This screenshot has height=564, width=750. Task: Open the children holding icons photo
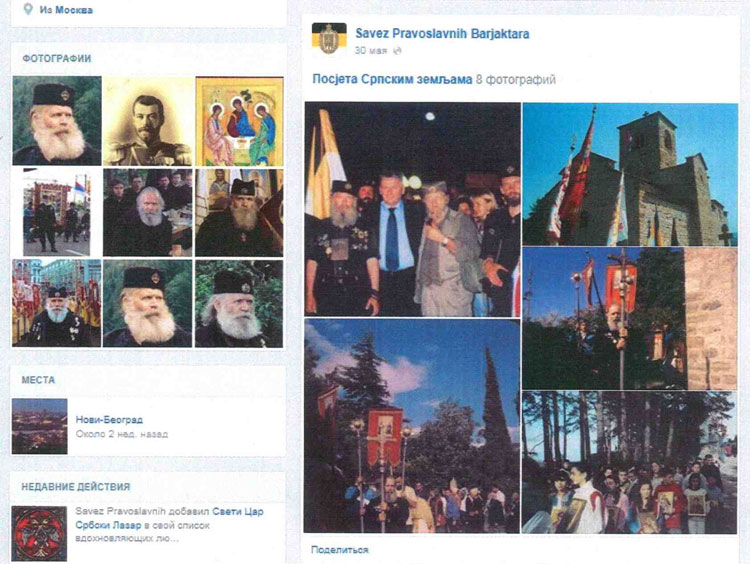(629, 463)
